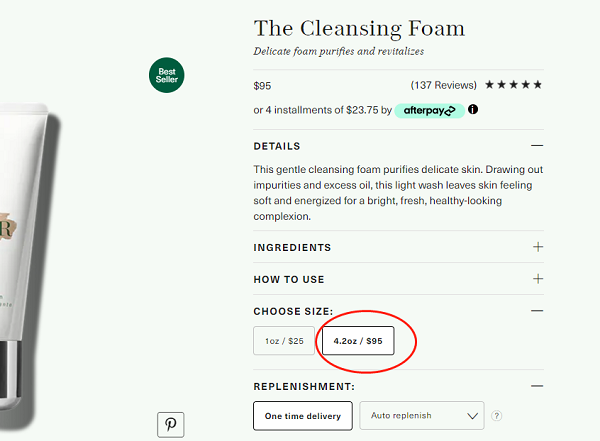Image resolution: width=600 pixels, height=441 pixels.
Task: Click the Afterpay info icon
Action: pos(473,109)
